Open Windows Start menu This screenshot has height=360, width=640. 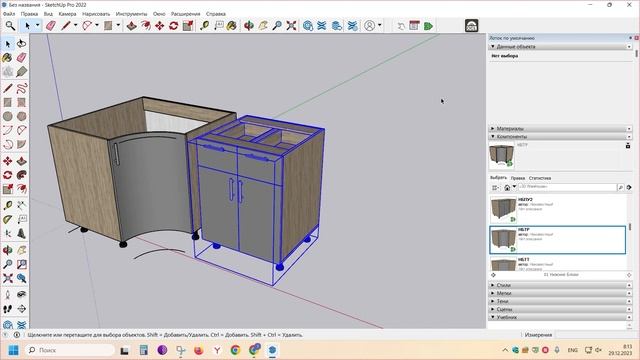tap(13, 350)
